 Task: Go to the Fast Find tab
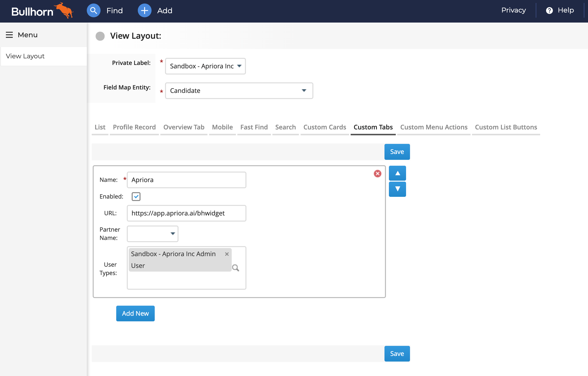click(254, 127)
